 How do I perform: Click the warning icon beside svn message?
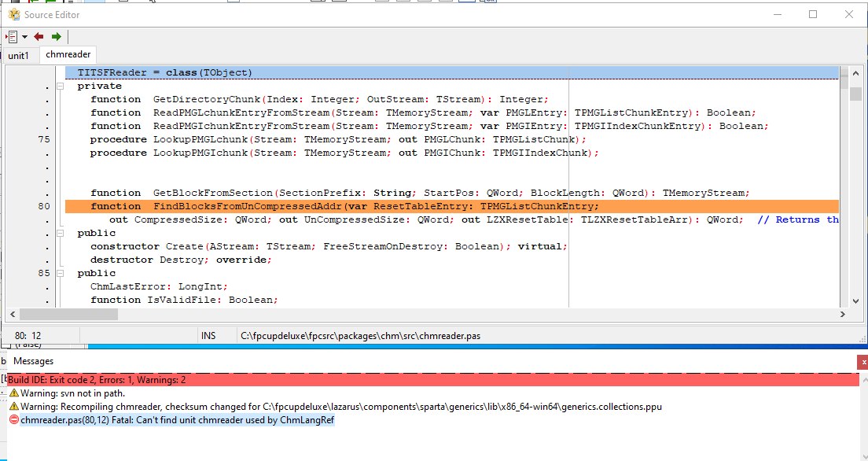14,393
